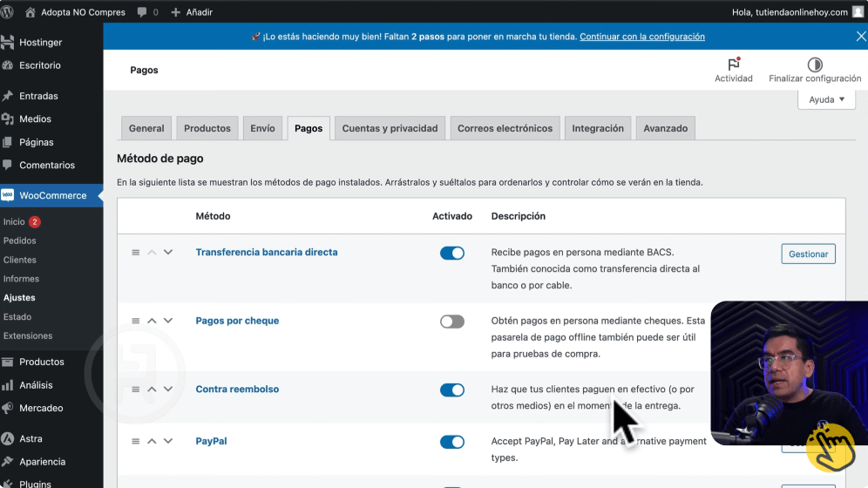Move Contra reembolso up
868x488 pixels.
tap(152, 390)
